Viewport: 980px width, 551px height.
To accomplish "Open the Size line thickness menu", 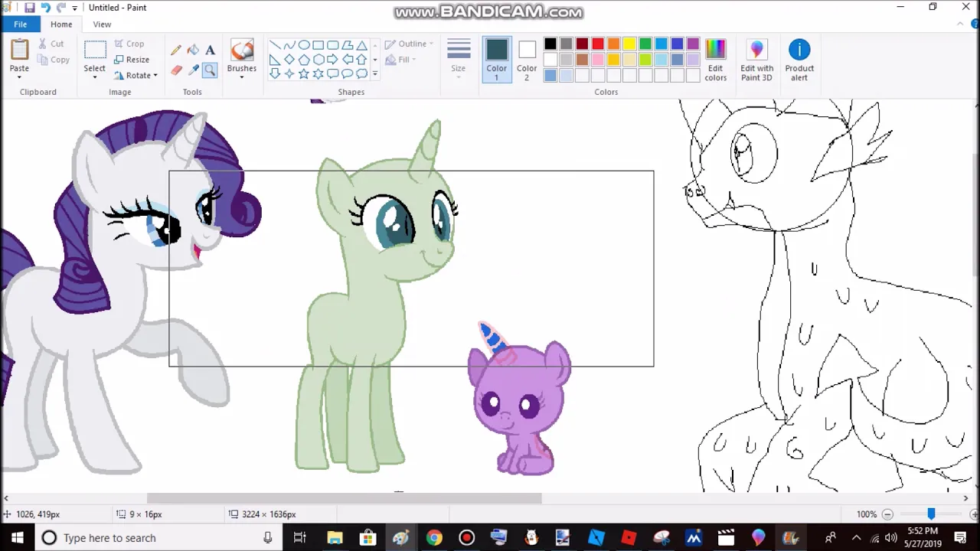I will click(x=459, y=57).
